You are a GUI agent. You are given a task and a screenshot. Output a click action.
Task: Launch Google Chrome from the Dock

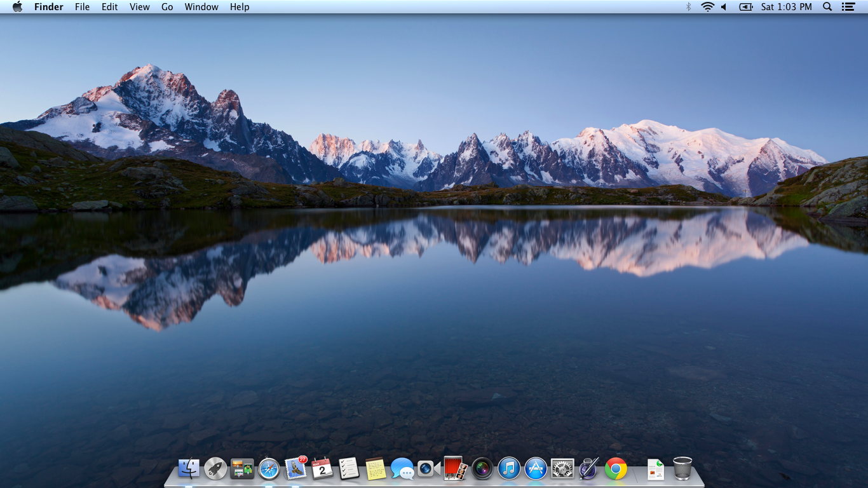[x=616, y=469]
